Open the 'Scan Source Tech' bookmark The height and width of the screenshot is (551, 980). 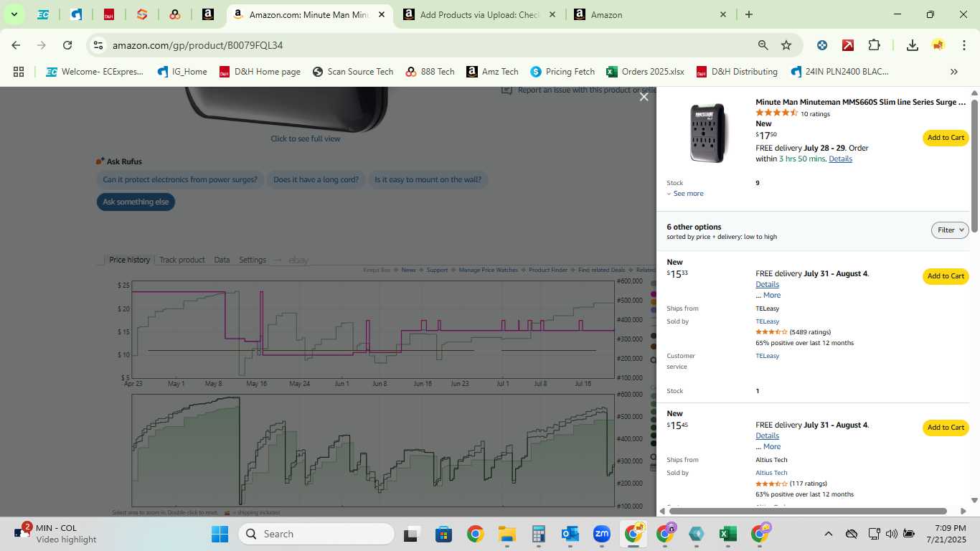[x=353, y=72]
